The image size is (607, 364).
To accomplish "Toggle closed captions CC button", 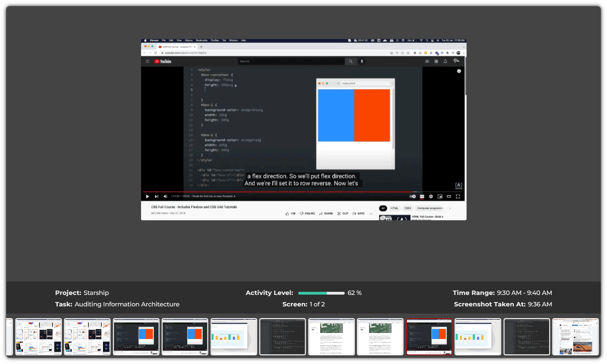I will (422, 196).
